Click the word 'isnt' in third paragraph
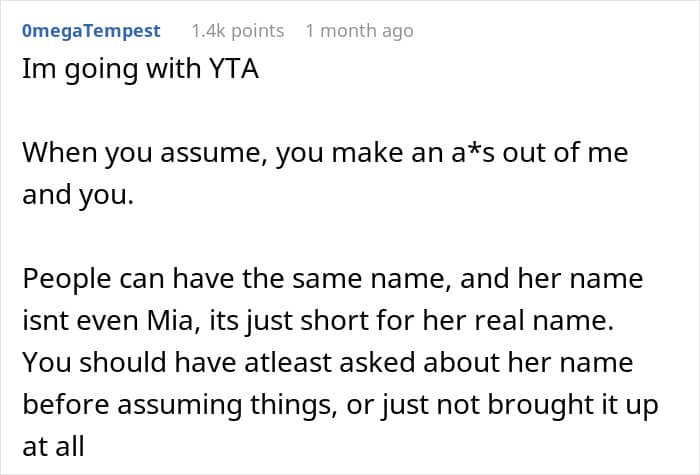Screen dimensions: 700x475 44,320
